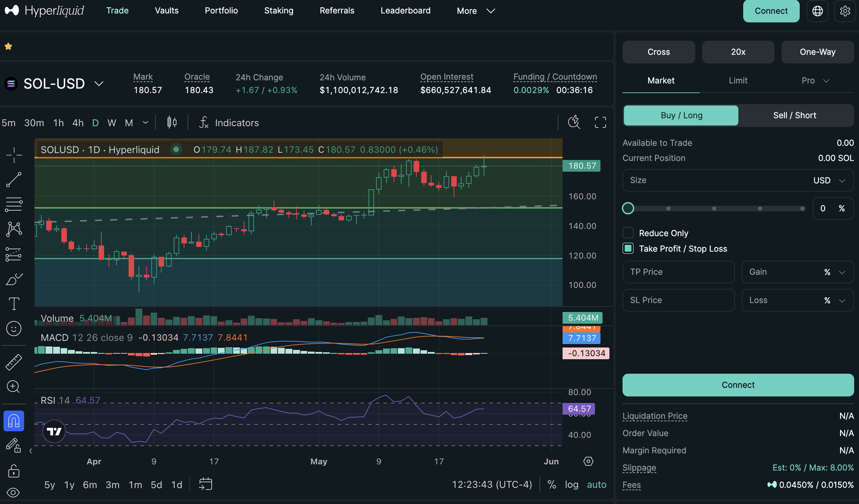Image resolution: width=859 pixels, height=504 pixels.
Task: Select the trend line drawing tool
Action: pos(14,180)
